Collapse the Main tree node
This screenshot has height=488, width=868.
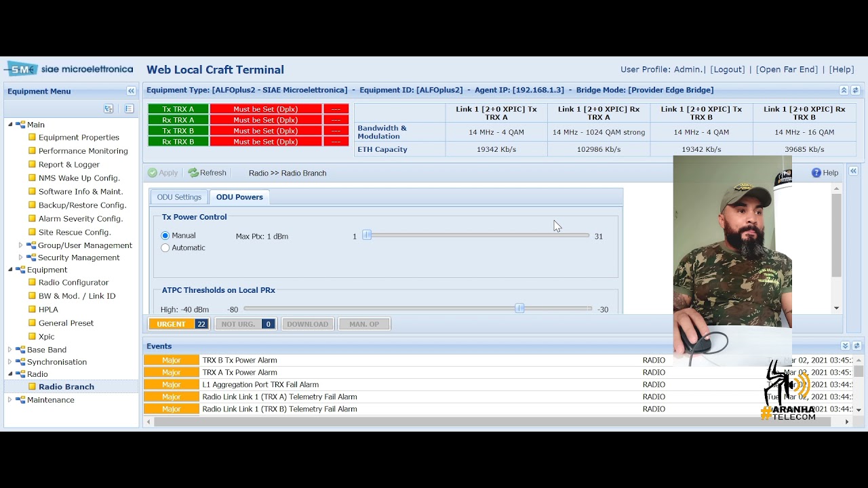tap(10, 125)
